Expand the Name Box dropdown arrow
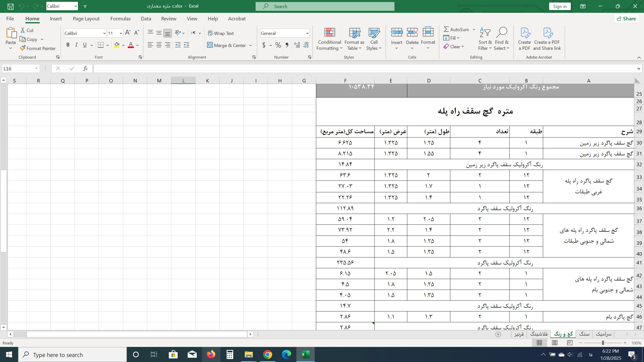 (36, 68)
